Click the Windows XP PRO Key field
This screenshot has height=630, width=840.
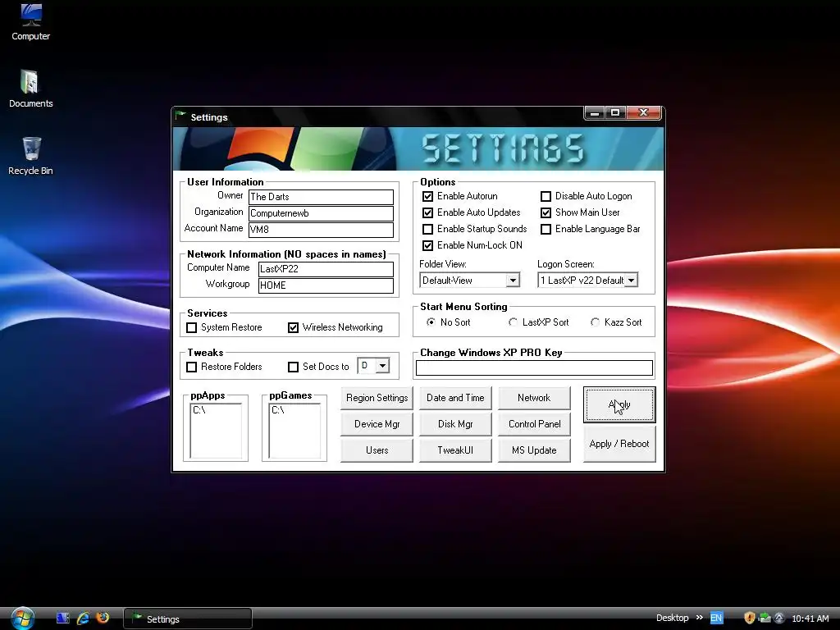(x=534, y=367)
